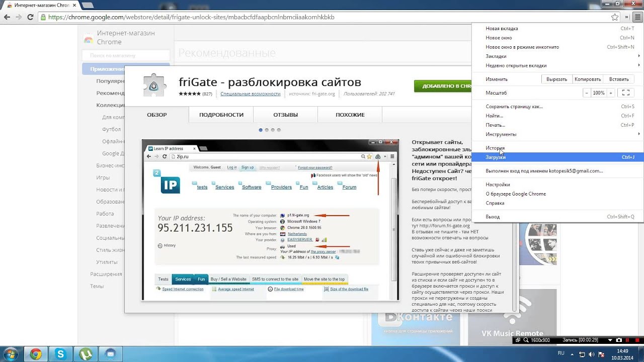The width and height of the screenshot is (644, 362).
Task: Close the Chrome main menu via hamburger icon
Action: (638, 17)
